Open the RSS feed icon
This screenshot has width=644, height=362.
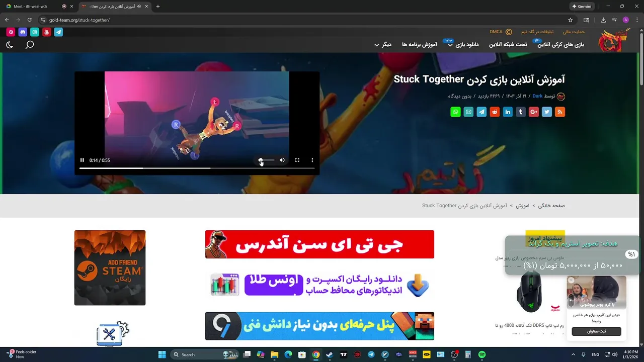click(x=560, y=112)
